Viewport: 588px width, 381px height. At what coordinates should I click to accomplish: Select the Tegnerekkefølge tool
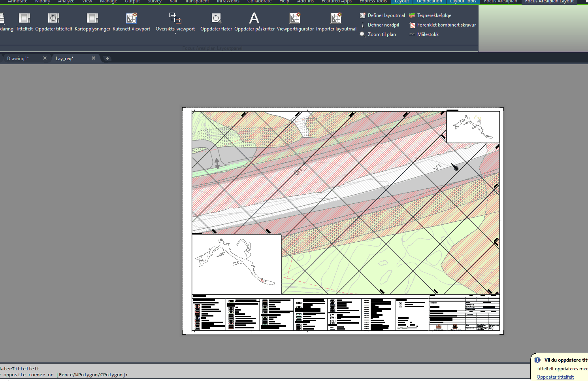click(433, 15)
